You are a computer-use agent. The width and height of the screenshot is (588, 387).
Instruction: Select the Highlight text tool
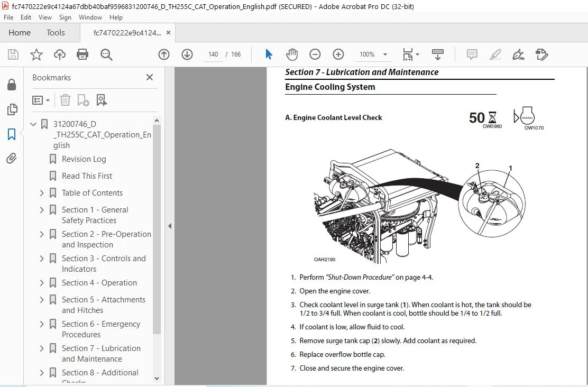495,54
